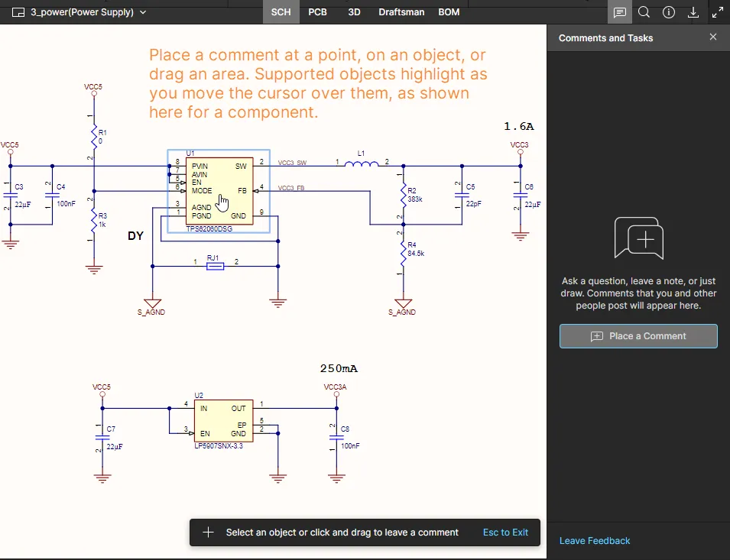Viewport: 730px width, 560px height.
Task: Select capacitor C3 22µF symbol
Action: [10, 196]
